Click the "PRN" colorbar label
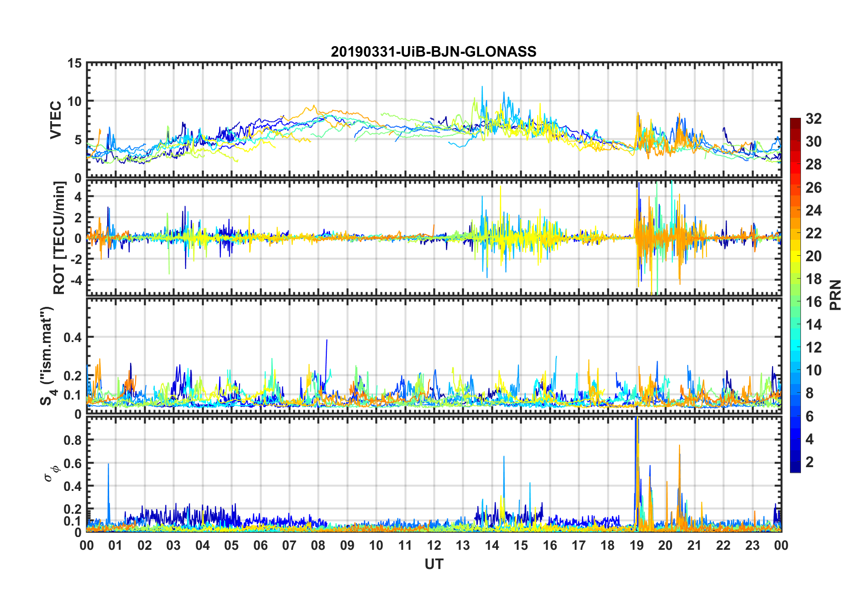 (x=836, y=295)
